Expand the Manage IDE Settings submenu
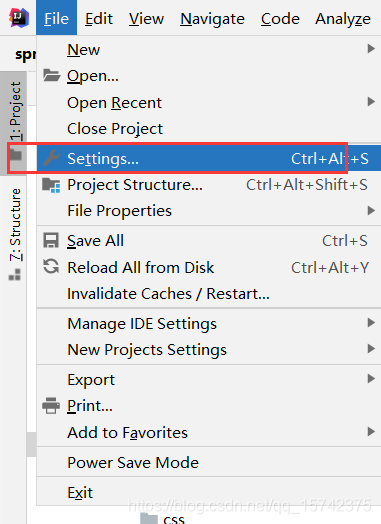 [x=209, y=323]
